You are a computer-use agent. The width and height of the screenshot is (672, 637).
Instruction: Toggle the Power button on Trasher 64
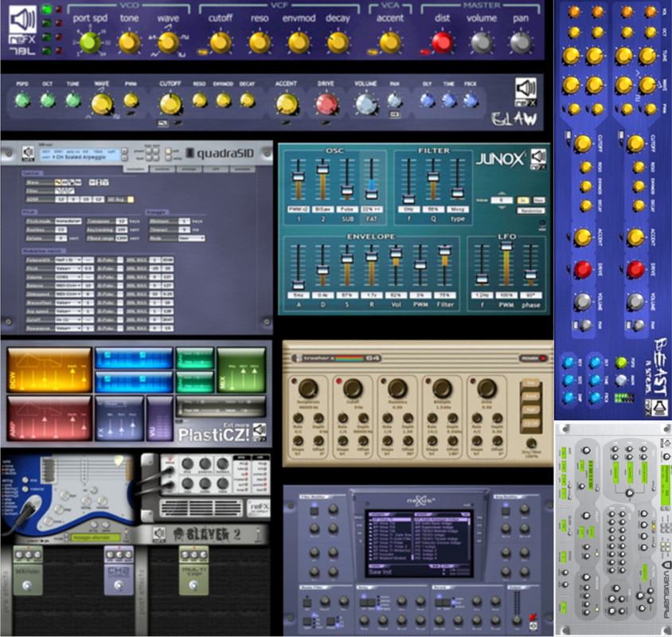(533, 358)
